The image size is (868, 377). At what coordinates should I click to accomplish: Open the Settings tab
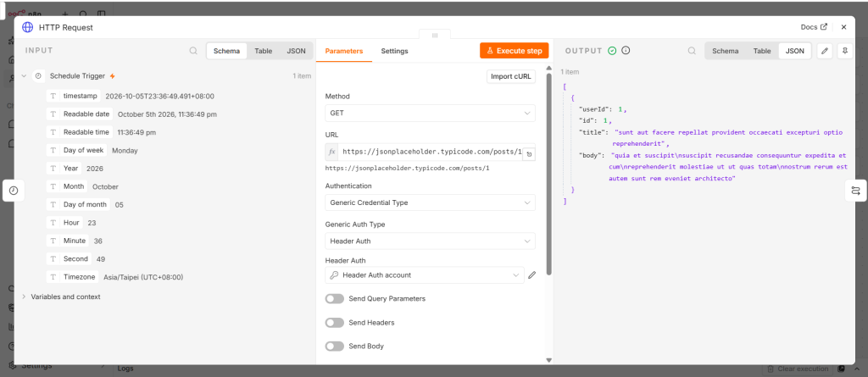(394, 51)
